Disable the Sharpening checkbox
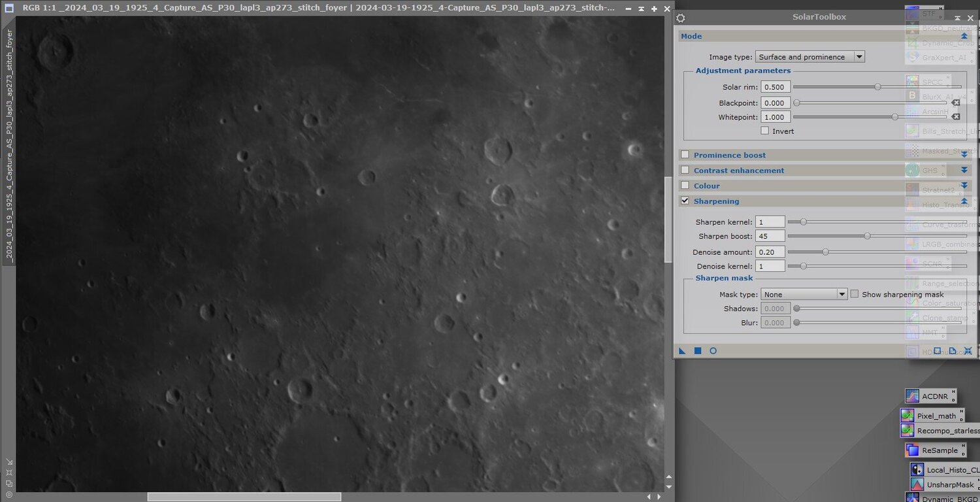This screenshot has width=980, height=502. coord(685,201)
